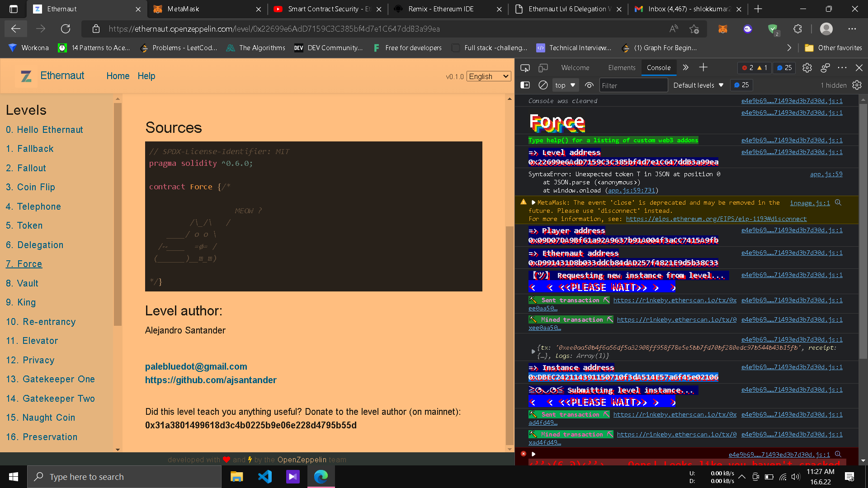The width and height of the screenshot is (868, 488).
Task: Click the console Filter input field
Action: coord(633,85)
